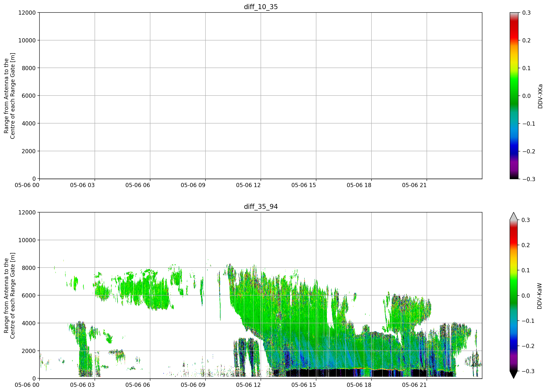
Task: Click the 05-06 18 tick label in bottom plot
Action: 359,385
